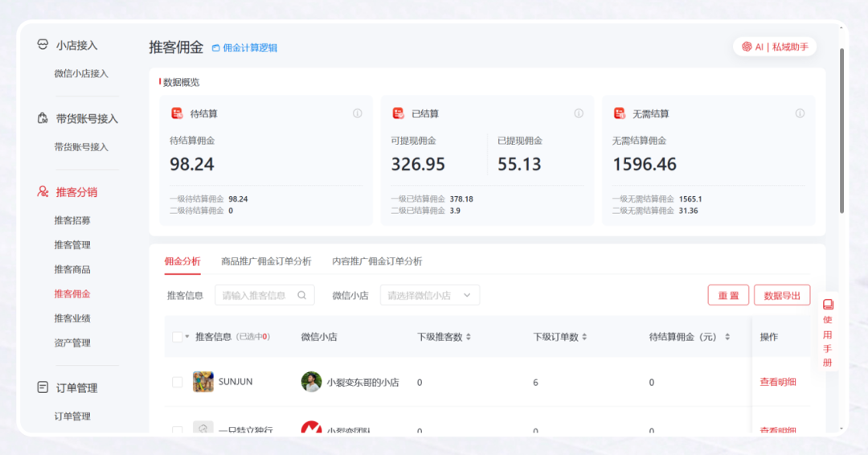The width and height of the screenshot is (868, 455).
Task: Click the SUNJUN avatar image
Action: click(203, 382)
